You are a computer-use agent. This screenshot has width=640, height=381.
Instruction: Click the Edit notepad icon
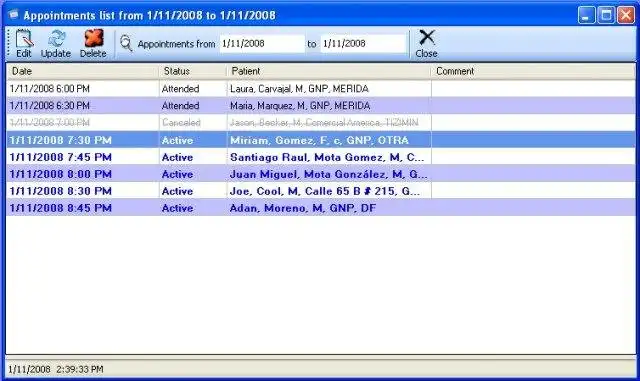(24, 39)
